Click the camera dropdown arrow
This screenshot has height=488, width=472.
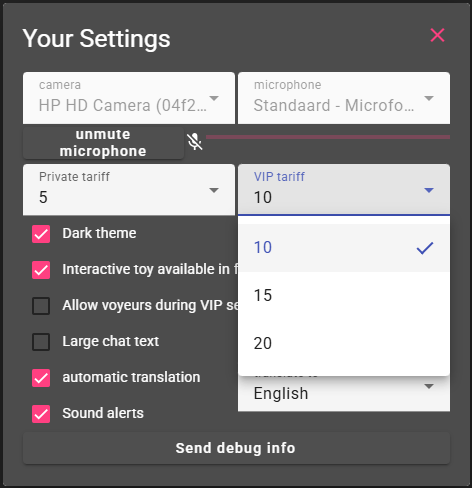tap(214, 98)
